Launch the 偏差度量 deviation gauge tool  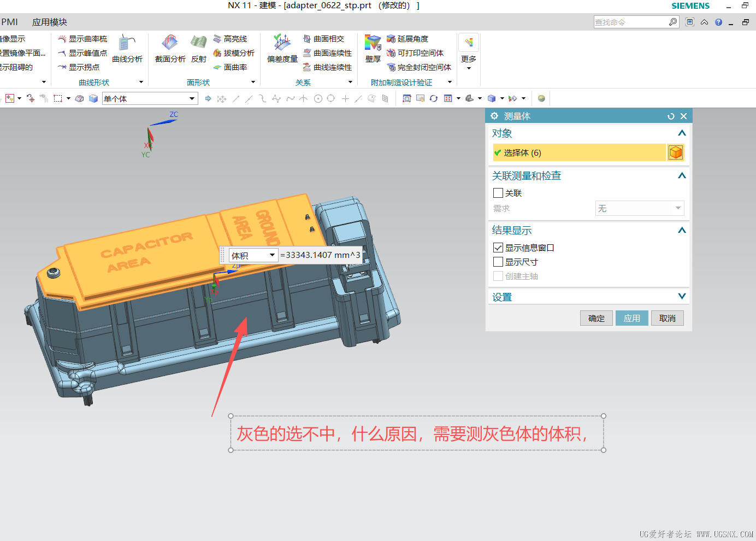[282, 48]
